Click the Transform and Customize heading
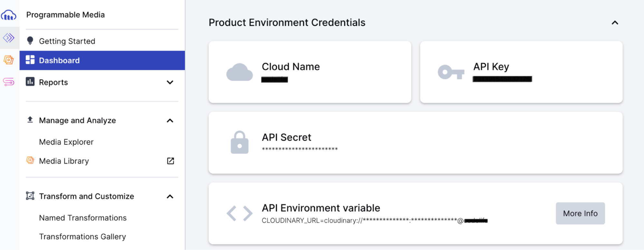The image size is (644, 250). [86, 196]
